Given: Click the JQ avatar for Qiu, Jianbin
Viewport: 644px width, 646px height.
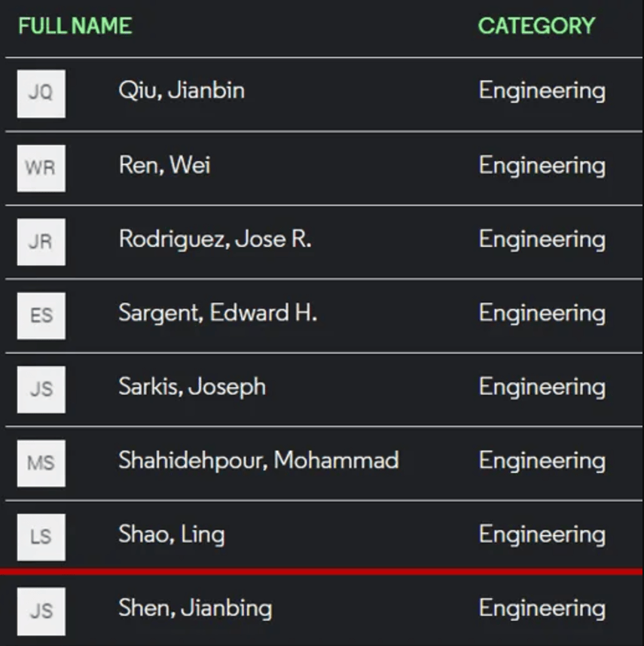Looking at the screenshot, I should (41, 93).
